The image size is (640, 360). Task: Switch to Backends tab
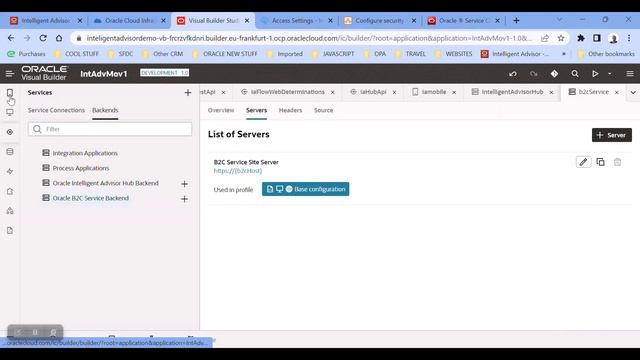(105, 110)
